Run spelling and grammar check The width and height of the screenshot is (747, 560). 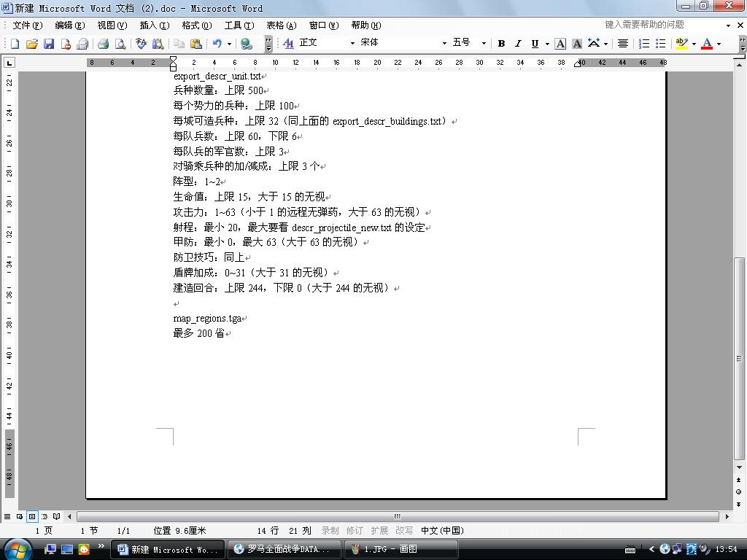point(141,44)
